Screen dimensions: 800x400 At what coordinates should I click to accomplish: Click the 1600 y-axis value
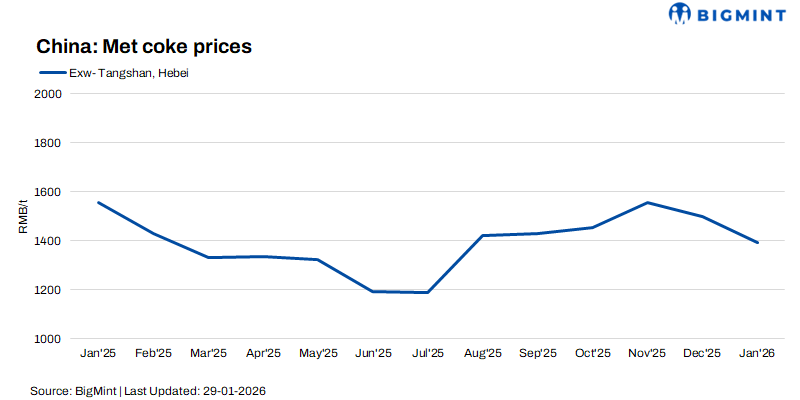tap(49, 192)
